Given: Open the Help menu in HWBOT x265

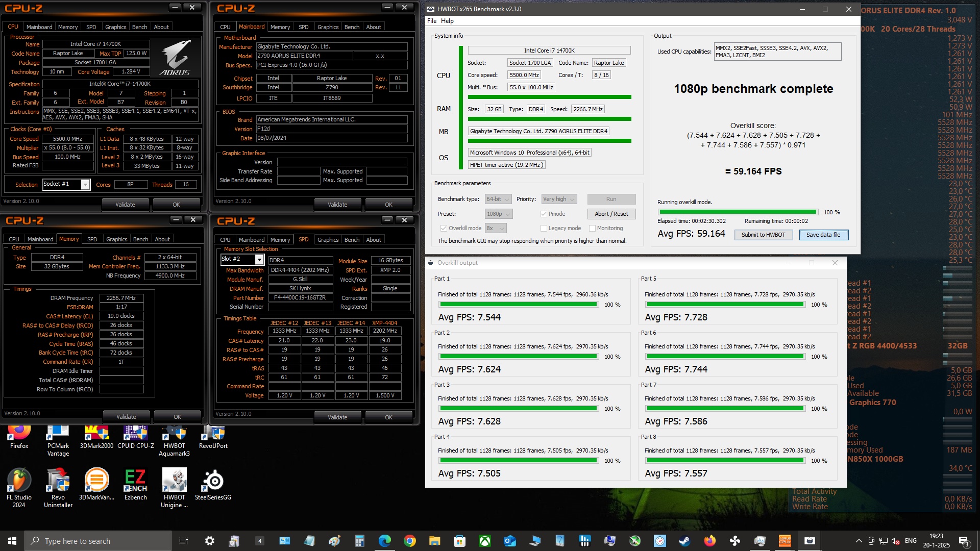Looking at the screenshot, I should pos(447,21).
